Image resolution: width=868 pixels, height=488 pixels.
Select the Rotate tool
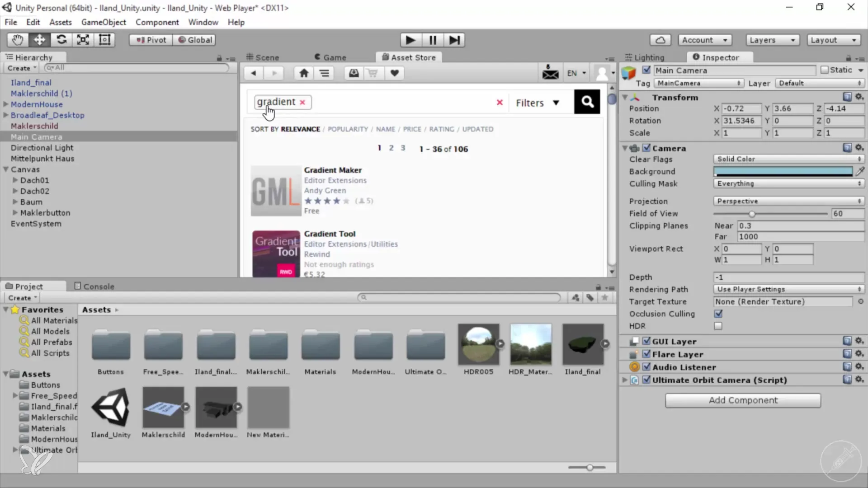pos(61,40)
